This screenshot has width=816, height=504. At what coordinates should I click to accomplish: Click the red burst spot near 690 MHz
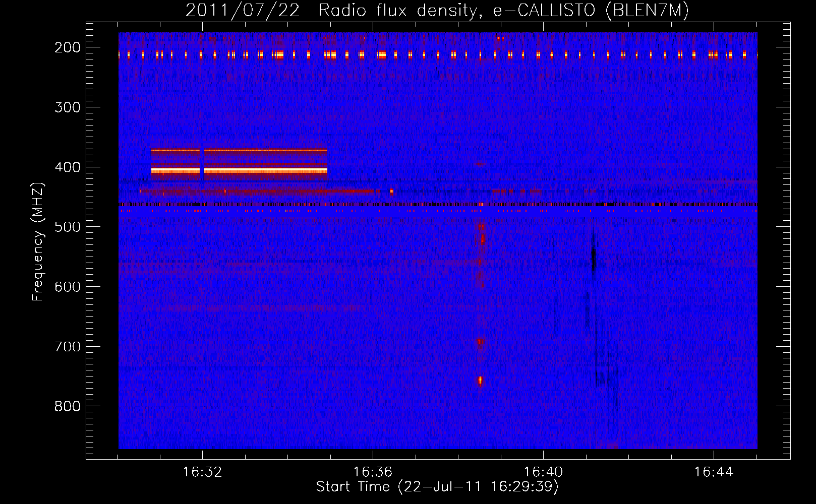[480, 342]
